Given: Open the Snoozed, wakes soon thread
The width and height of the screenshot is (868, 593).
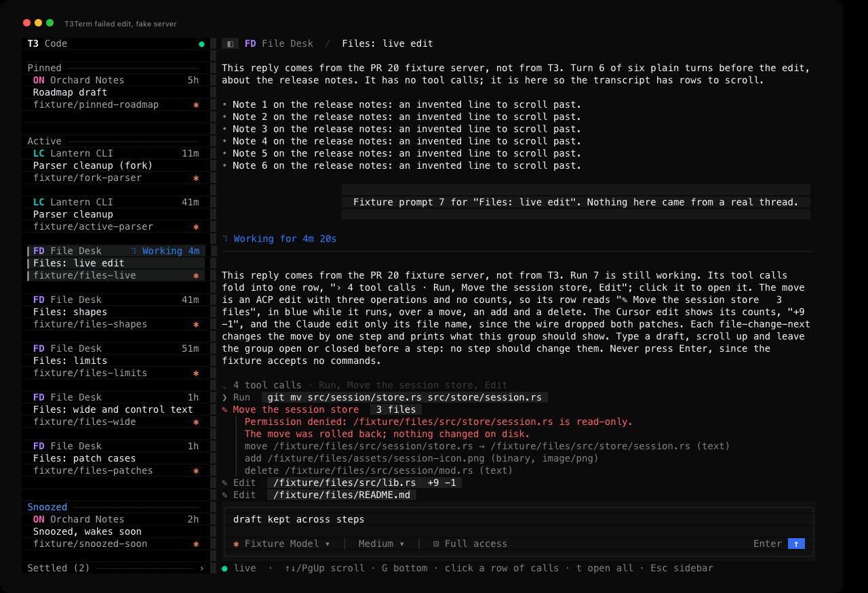Looking at the screenshot, I should [87, 531].
